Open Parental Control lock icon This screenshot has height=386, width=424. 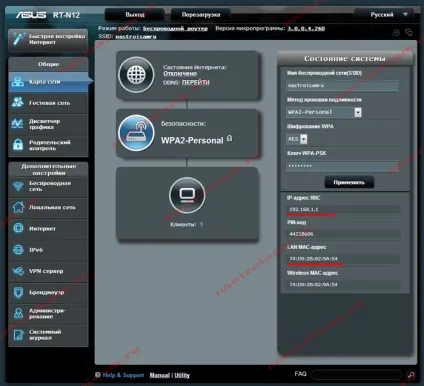(x=18, y=145)
